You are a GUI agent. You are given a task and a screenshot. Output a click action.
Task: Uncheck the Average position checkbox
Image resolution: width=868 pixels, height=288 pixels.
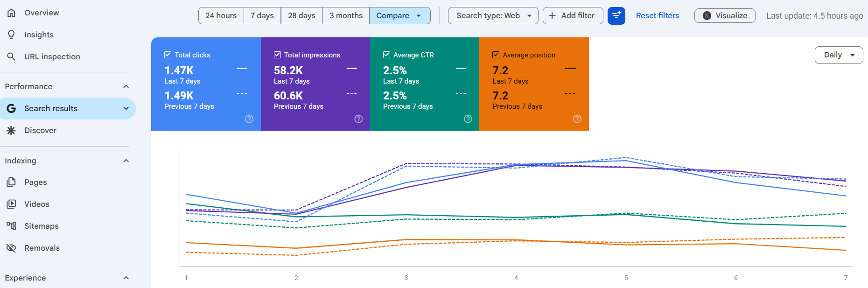pyautogui.click(x=496, y=55)
